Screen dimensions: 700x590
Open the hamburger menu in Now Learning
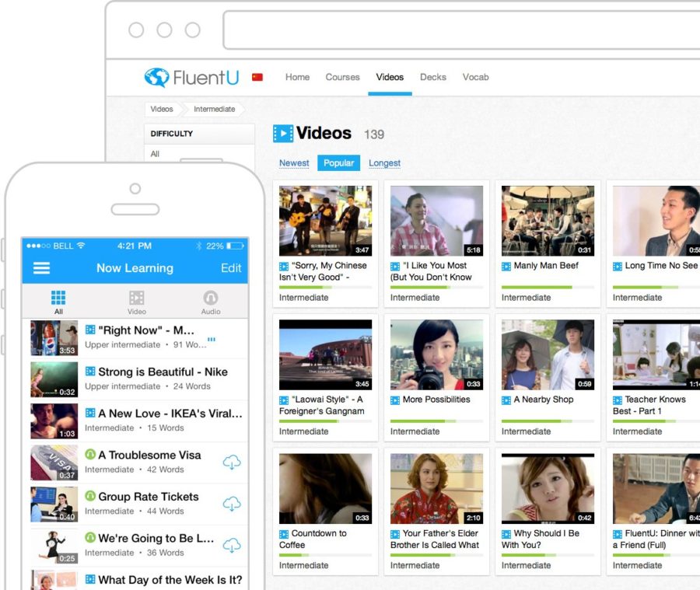[41, 267]
